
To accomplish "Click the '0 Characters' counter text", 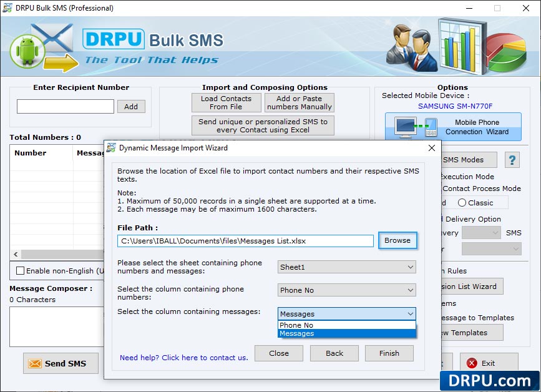I will point(32,300).
